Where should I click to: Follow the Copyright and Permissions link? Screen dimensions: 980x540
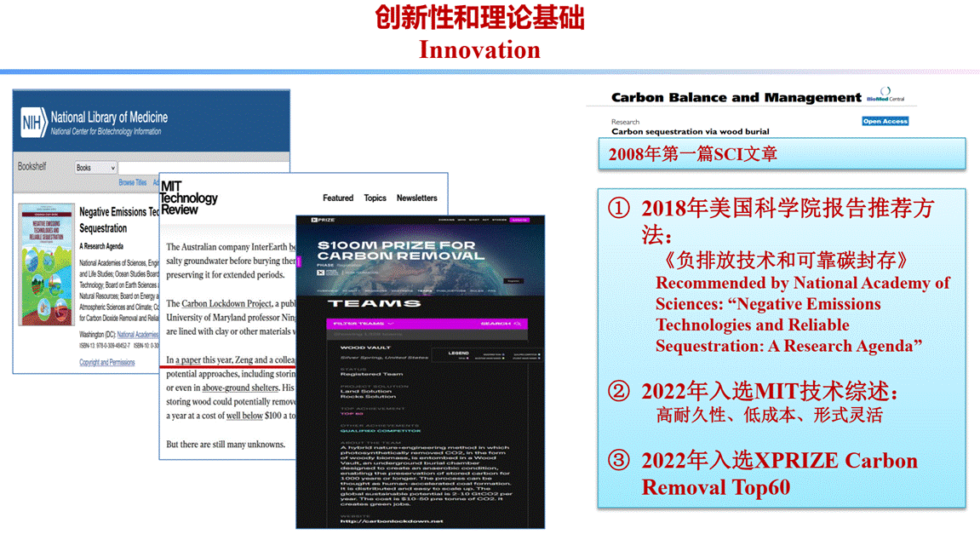coord(107,362)
